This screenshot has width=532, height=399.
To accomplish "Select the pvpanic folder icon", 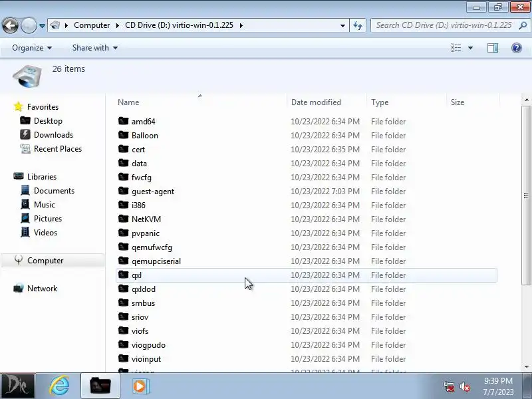I will click(x=124, y=232).
